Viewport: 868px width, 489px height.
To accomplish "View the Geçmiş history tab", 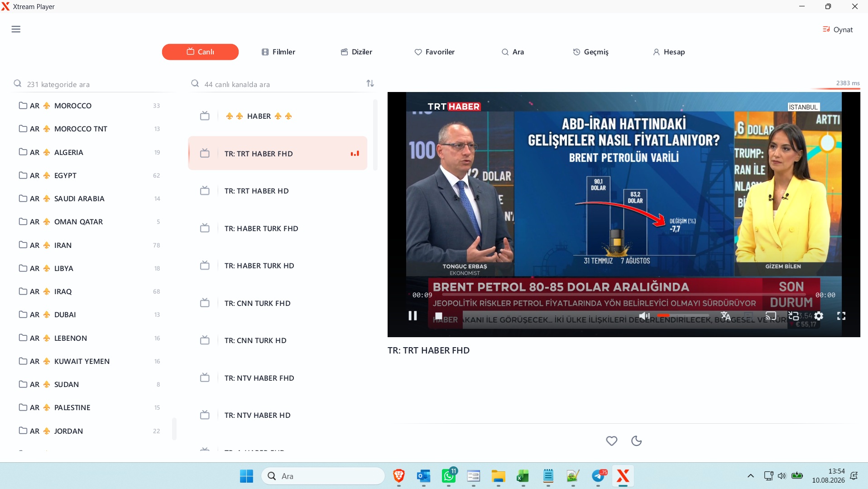I will pos(591,52).
